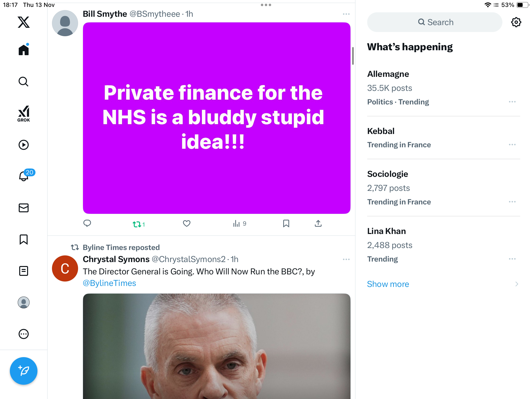Screen dimensions: 532x399
Task: Focus the Search field
Action: point(435,22)
